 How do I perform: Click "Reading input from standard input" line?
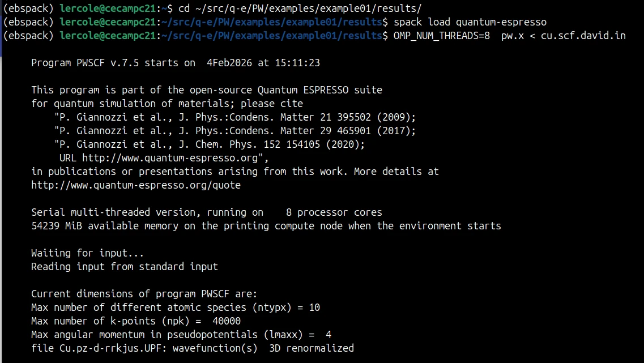pos(125,267)
